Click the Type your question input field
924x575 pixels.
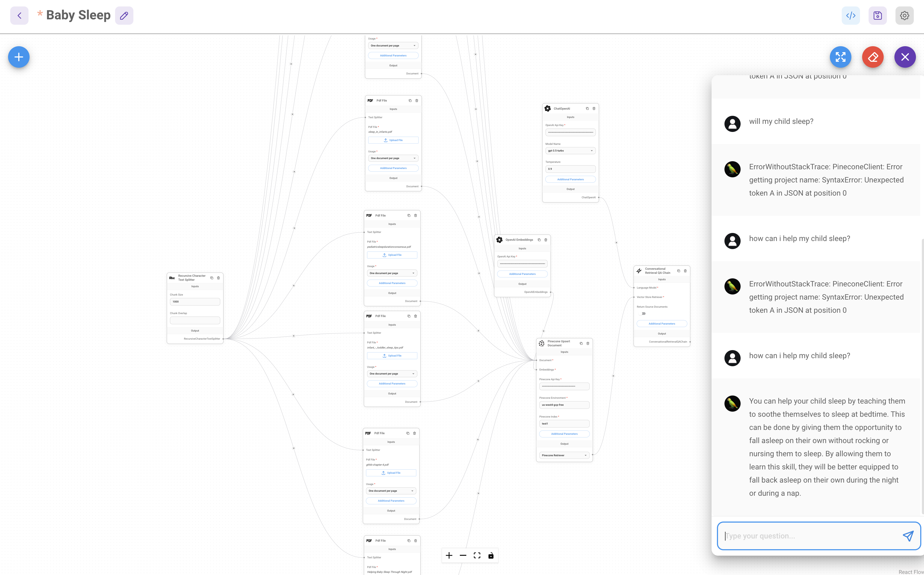pyautogui.click(x=811, y=536)
